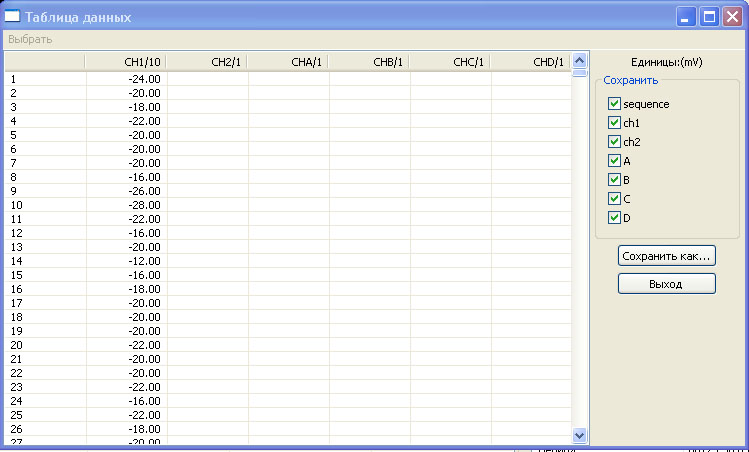Click the CHA/1 column header
Viewport: 749px width, 452px height.
(288, 62)
